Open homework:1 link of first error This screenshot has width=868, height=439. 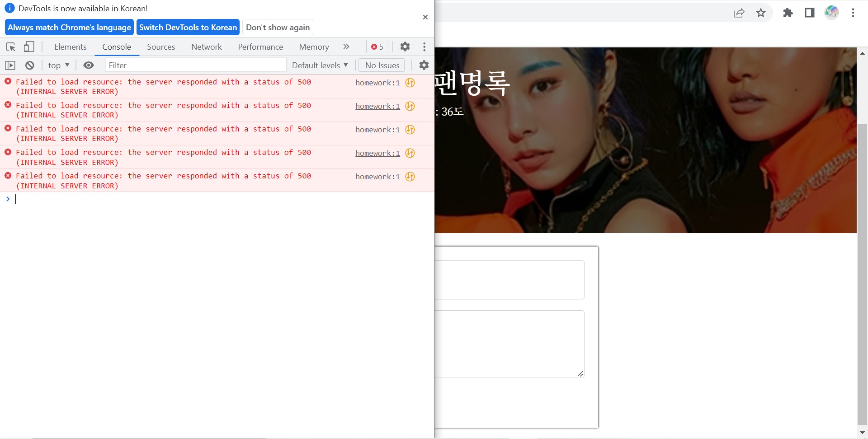tap(377, 83)
